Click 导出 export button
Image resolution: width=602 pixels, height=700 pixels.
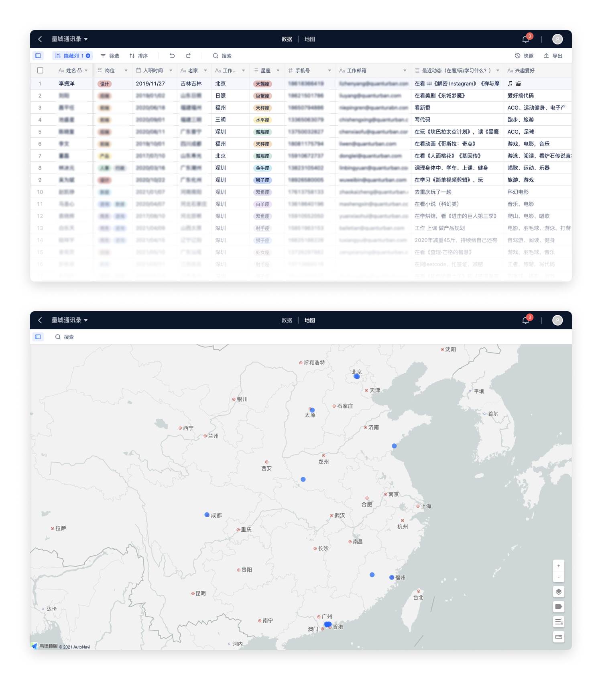point(553,56)
